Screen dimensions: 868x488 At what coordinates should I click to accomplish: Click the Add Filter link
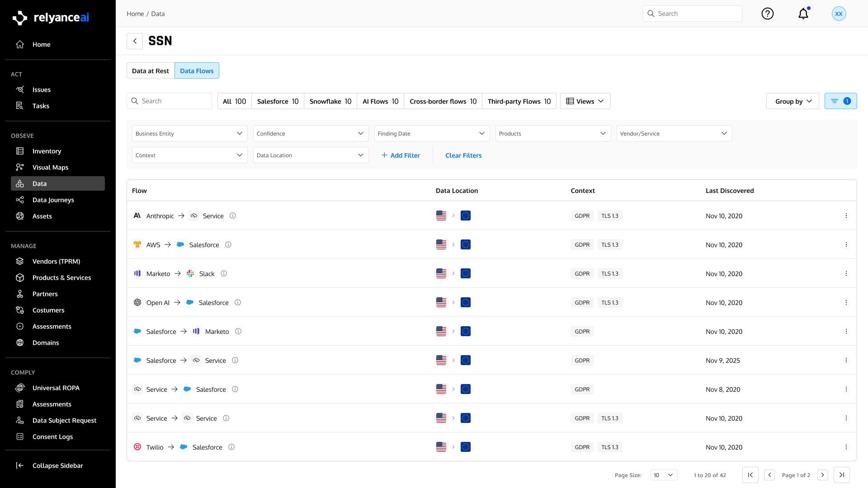pyautogui.click(x=401, y=155)
